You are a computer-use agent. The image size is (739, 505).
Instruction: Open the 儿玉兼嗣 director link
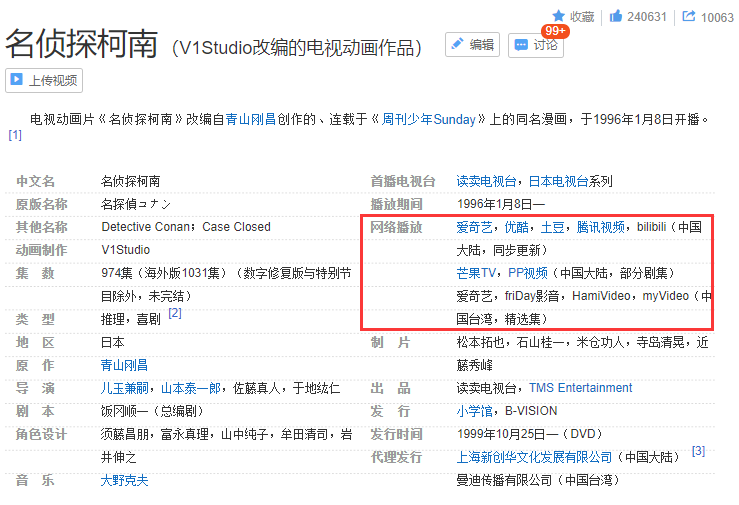tap(124, 389)
